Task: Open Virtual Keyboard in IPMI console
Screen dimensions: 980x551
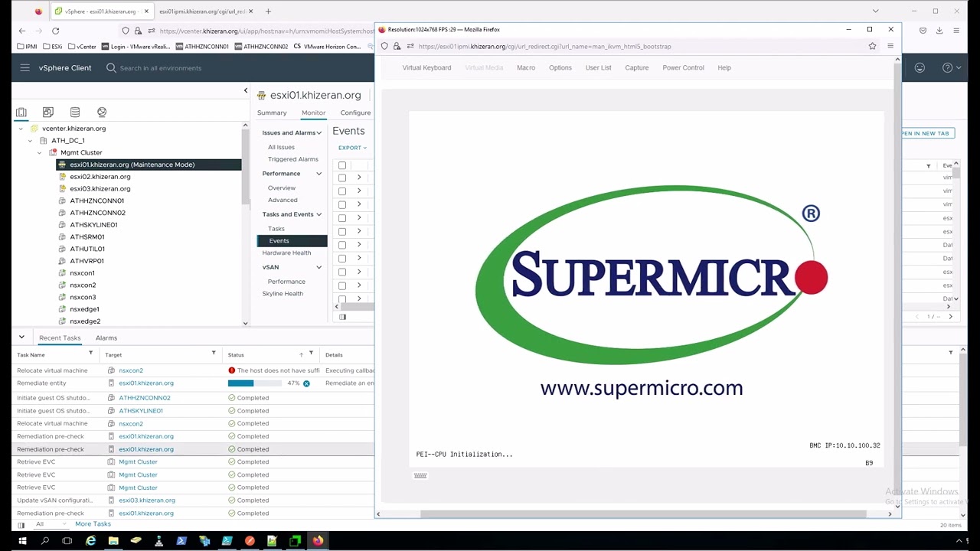Action: (x=426, y=67)
